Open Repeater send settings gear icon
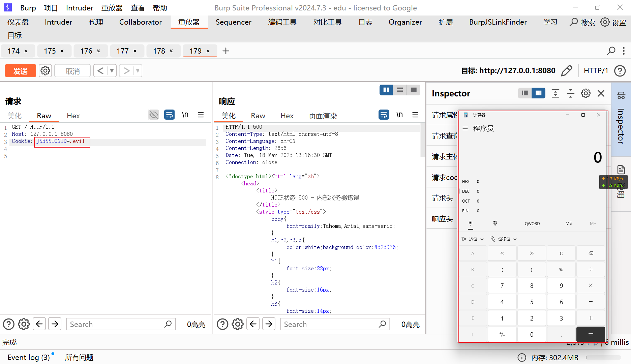Screen dimensions: 631x364 click(45, 71)
